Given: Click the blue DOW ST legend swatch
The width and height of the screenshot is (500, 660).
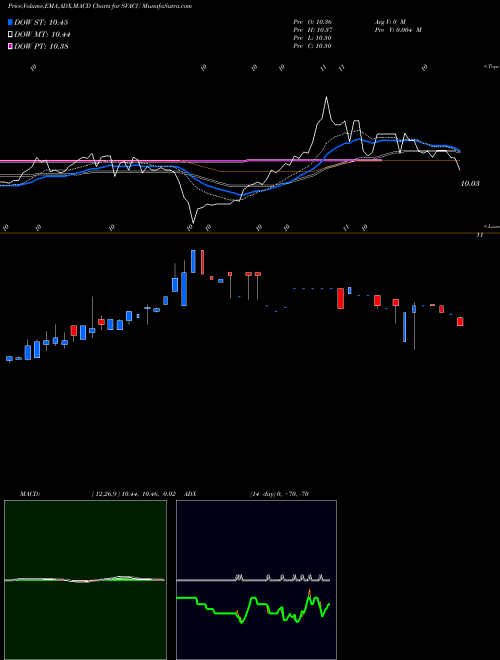Looking at the screenshot, I should point(10,22).
